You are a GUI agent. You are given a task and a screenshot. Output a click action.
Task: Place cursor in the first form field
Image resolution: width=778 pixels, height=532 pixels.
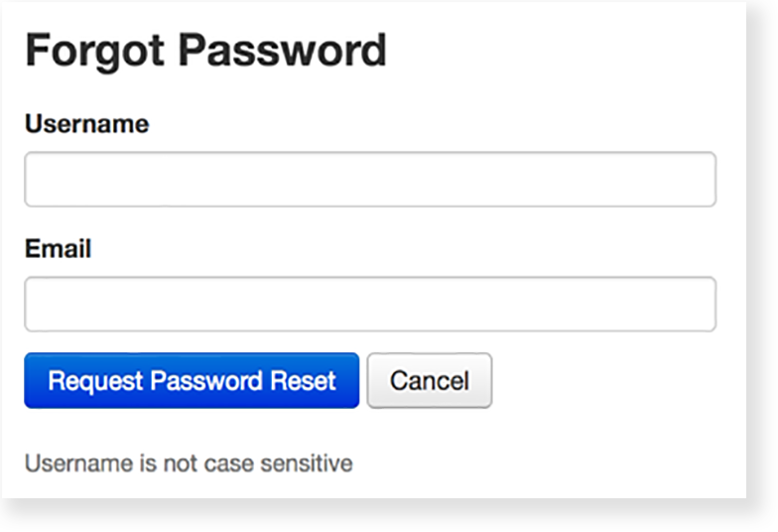tap(369, 180)
